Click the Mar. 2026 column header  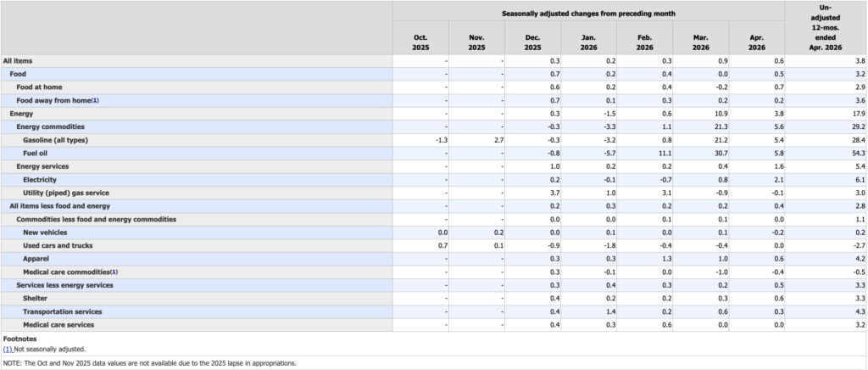coord(700,42)
